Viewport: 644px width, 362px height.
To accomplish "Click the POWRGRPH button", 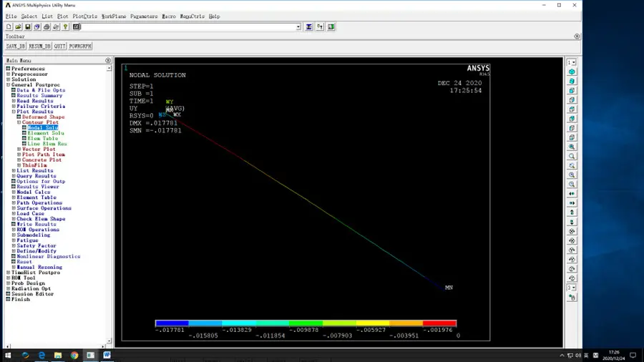I will 80,47.
